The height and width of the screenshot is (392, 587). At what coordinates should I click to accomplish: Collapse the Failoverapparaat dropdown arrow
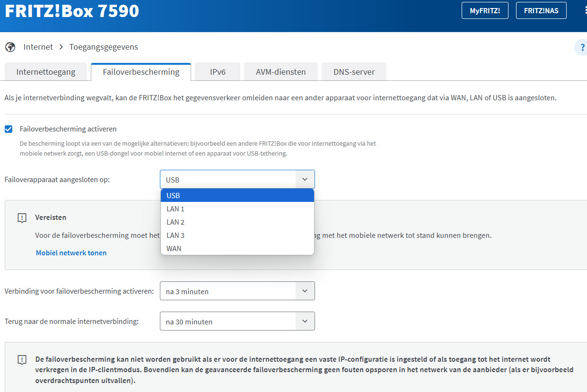305,180
